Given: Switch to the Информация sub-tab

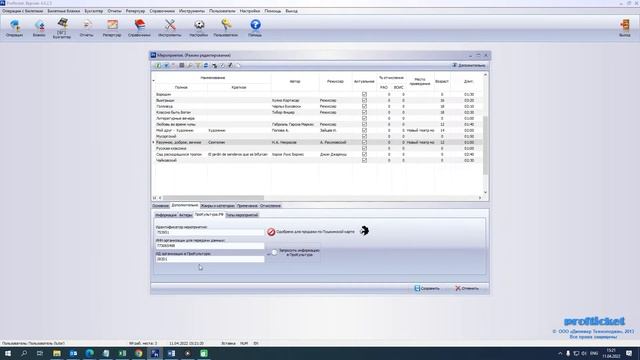Looking at the screenshot, I should pos(166,215).
